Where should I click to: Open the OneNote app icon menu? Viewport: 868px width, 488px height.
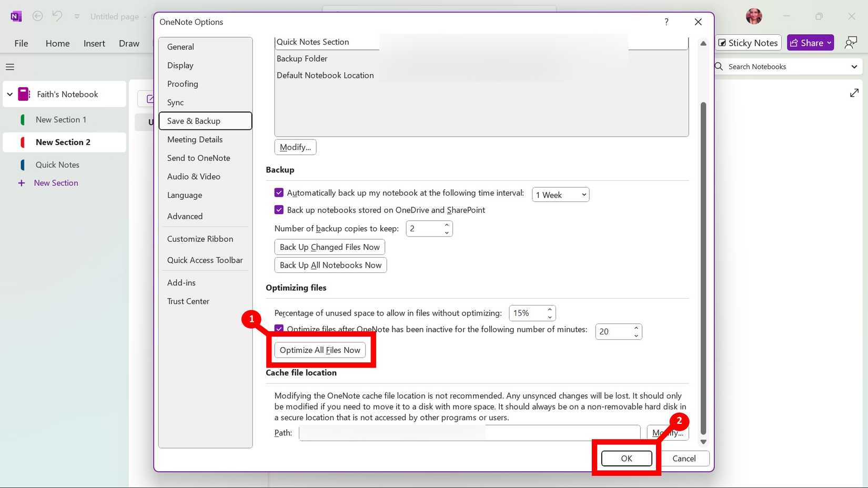coord(15,16)
